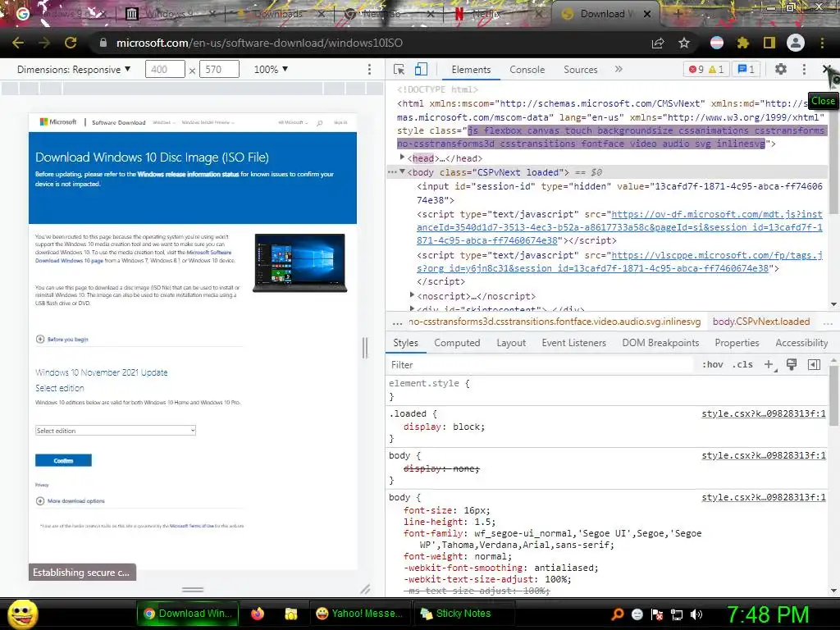The width and height of the screenshot is (840, 630).
Task: Open Yahoo! Messenger taskbar item
Action: [359, 614]
